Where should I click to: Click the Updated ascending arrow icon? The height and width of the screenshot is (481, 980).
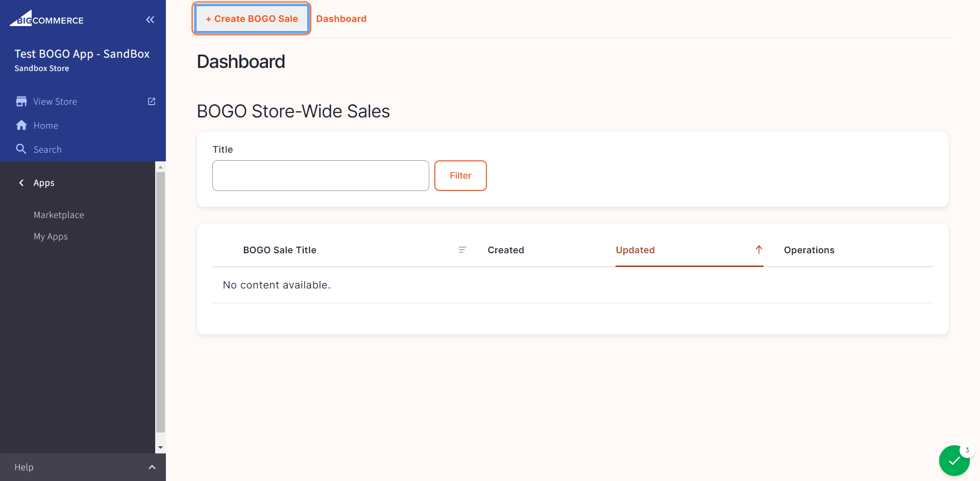pyautogui.click(x=759, y=250)
